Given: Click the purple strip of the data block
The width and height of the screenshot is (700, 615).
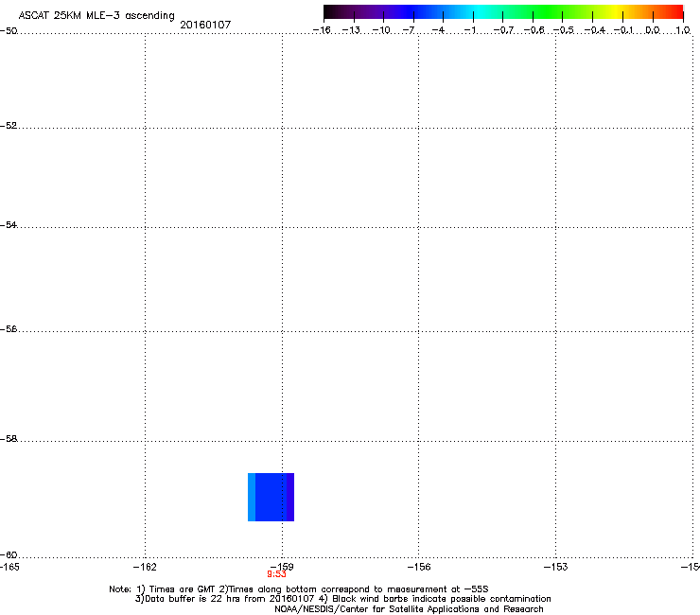Looking at the screenshot, I should [290, 497].
